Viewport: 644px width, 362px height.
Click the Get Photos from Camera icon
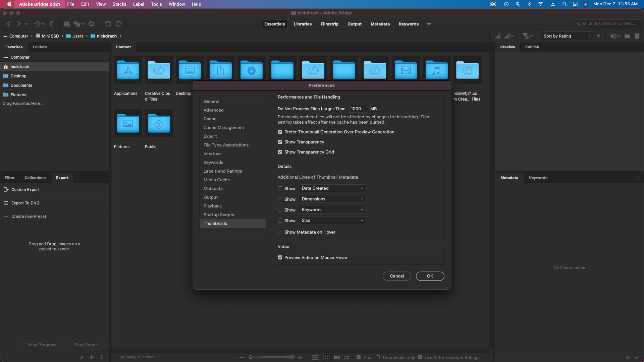tap(67, 24)
